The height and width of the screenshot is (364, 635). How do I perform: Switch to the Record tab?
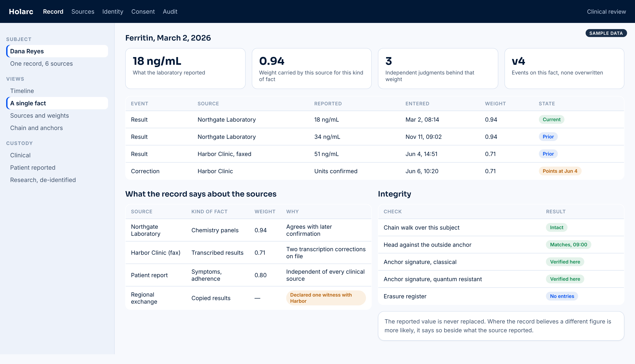pos(53,11)
